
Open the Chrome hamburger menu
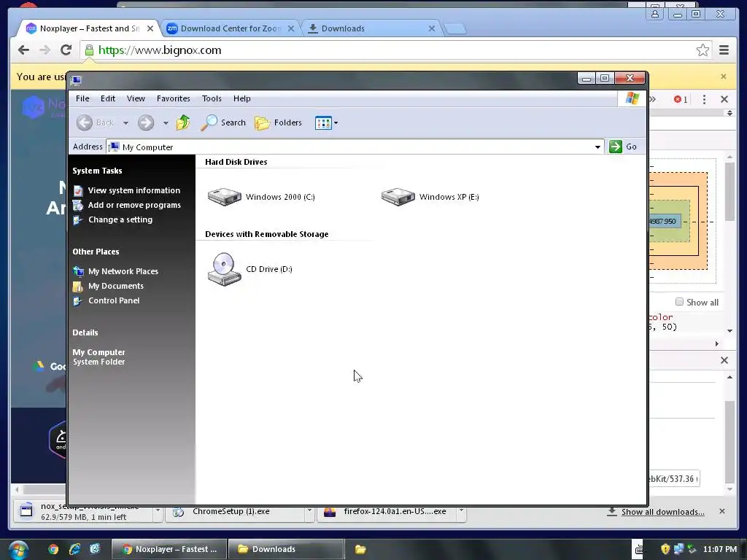[x=724, y=50]
